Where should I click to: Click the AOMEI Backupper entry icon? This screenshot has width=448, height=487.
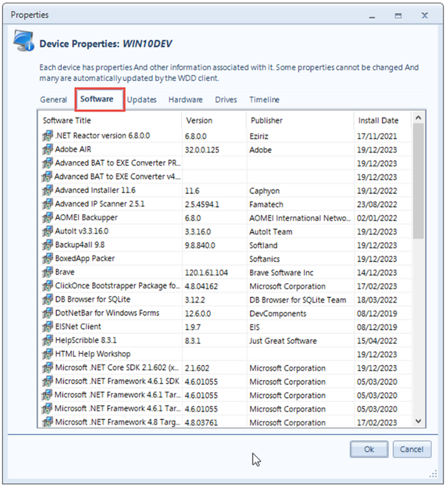point(47,218)
